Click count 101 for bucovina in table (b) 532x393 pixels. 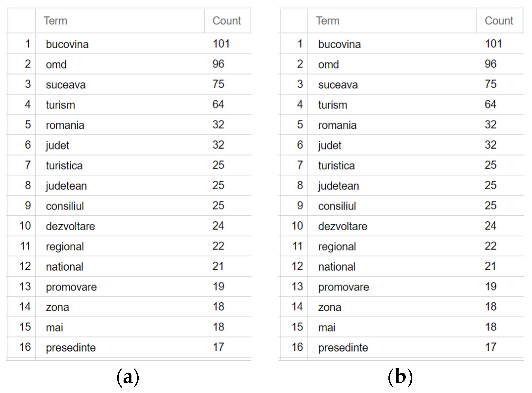point(493,44)
